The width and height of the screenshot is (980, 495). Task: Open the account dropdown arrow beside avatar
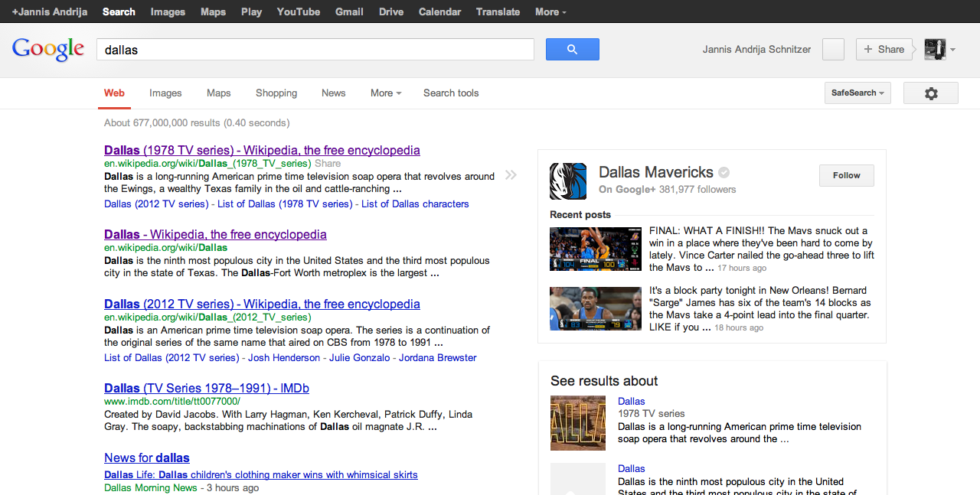[x=952, y=50]
